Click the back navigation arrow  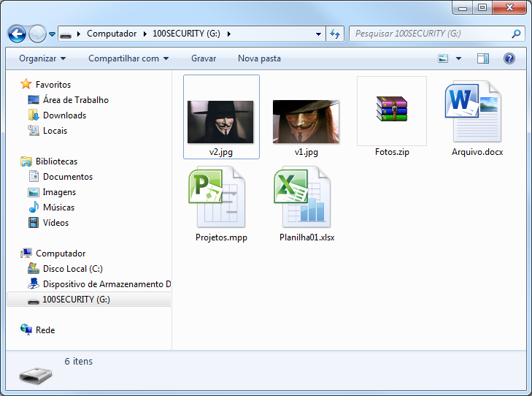click(x=17, y=34)
